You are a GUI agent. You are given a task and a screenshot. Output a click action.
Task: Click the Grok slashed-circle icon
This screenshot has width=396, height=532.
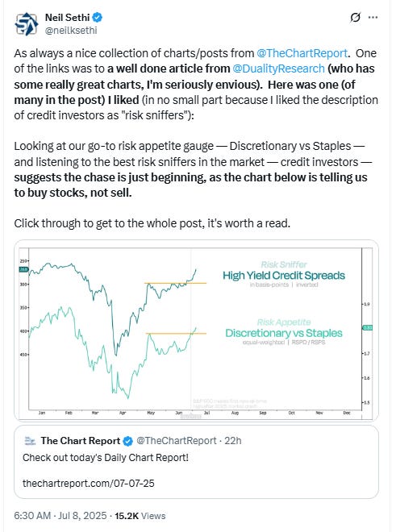pyautogui.click(x=355, y=17)
